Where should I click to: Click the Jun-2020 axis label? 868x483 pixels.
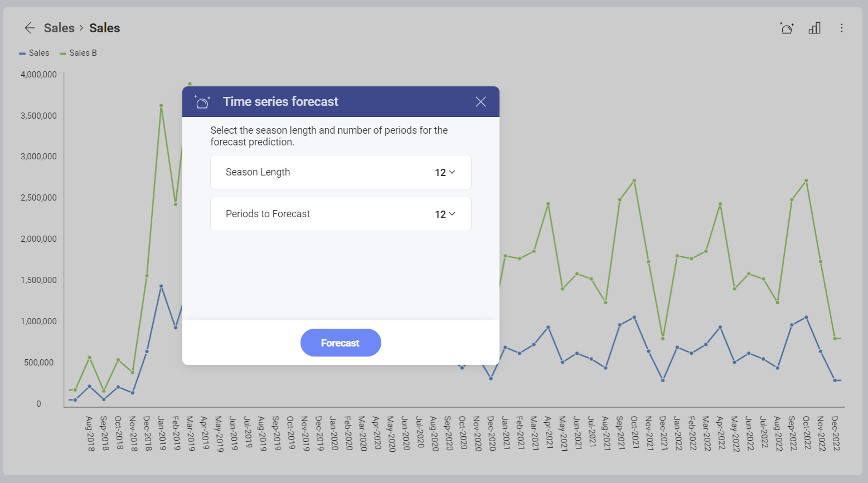(405, 433)
